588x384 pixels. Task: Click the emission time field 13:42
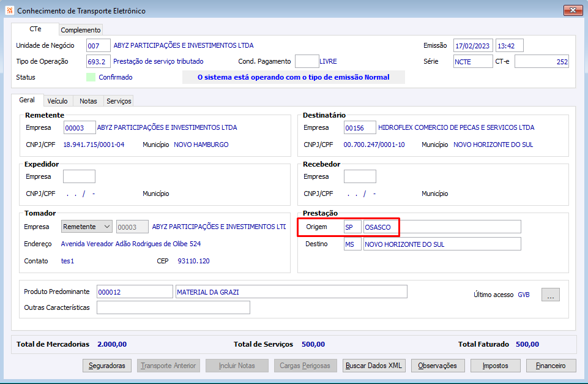[509, 45]
